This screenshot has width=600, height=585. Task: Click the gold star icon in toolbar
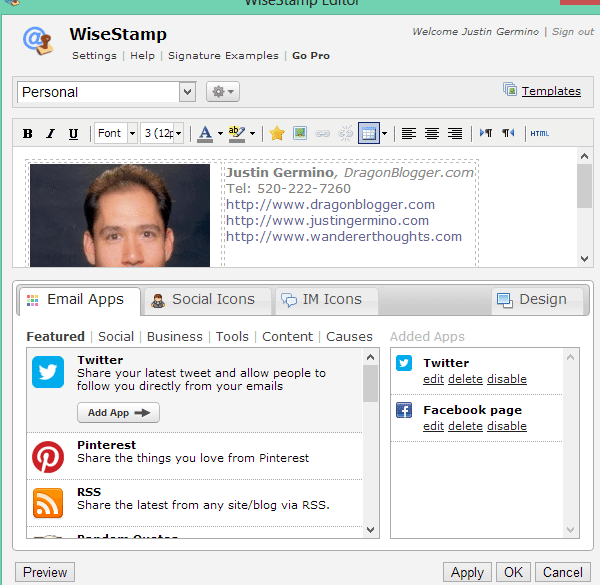point(277,134)
